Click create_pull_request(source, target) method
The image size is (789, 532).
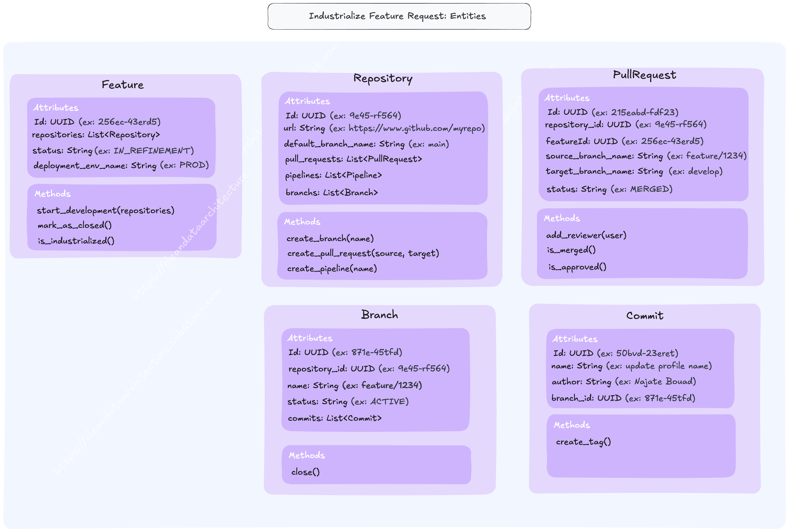click(363, 253)
